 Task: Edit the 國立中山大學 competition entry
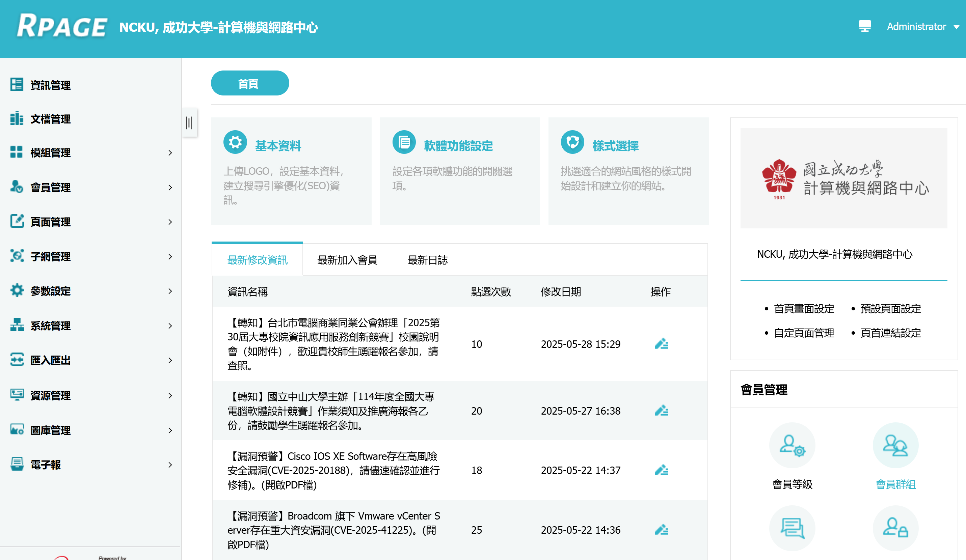tap(661, 411)
